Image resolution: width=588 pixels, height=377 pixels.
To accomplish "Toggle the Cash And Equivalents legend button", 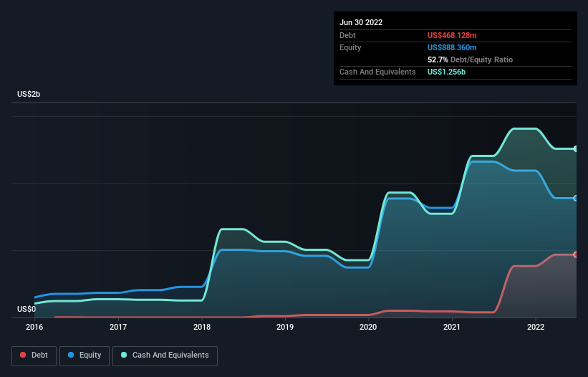I will (165, 355).
